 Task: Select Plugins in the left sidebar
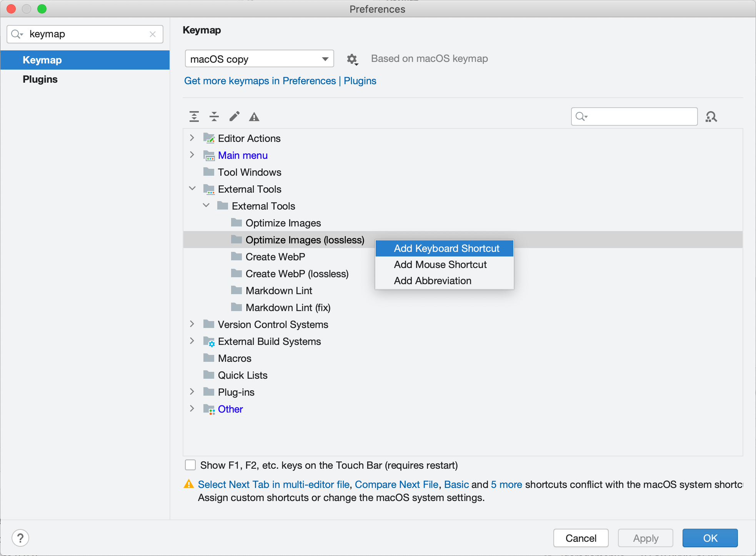click(x=40, y=79)
